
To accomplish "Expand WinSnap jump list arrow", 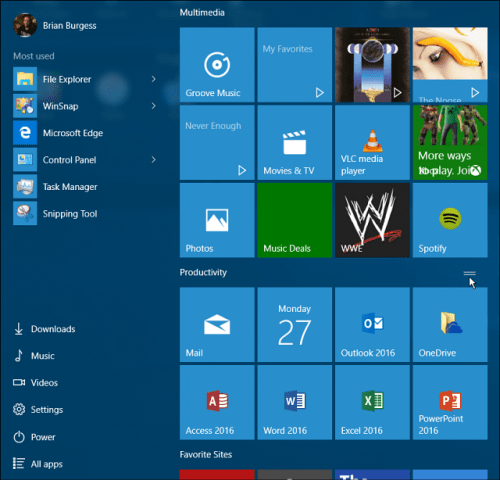I will click(154, 106).
